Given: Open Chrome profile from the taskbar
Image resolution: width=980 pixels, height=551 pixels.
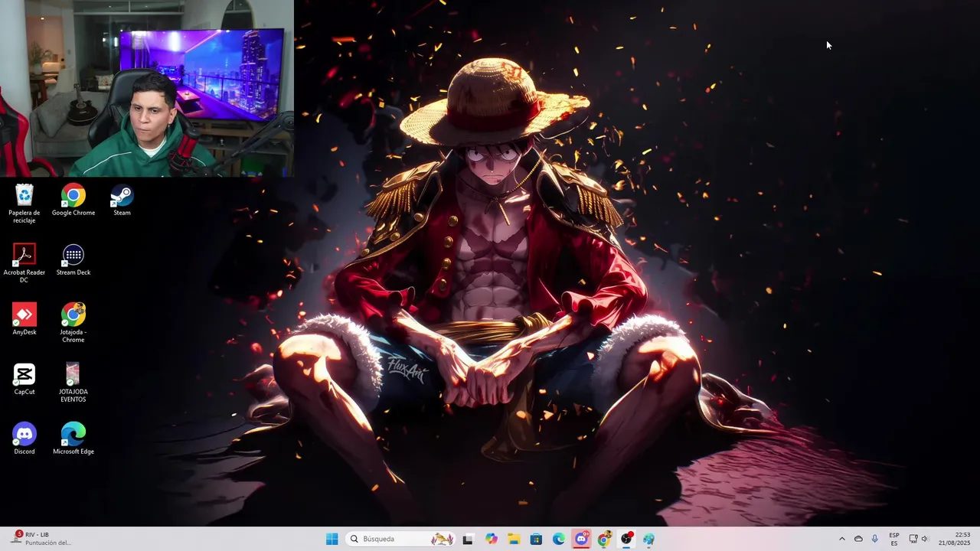Looking at the screenshot, I should tap(604, 539).
